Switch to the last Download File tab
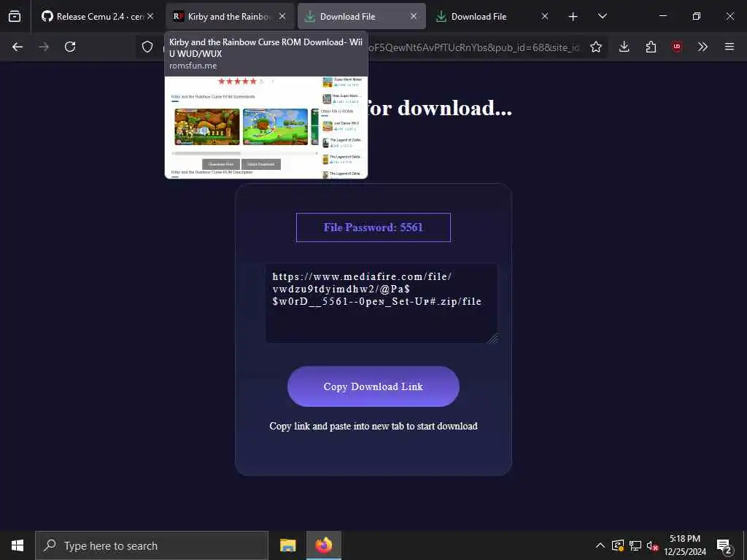The image size is (747, 560). click(493, 16)
